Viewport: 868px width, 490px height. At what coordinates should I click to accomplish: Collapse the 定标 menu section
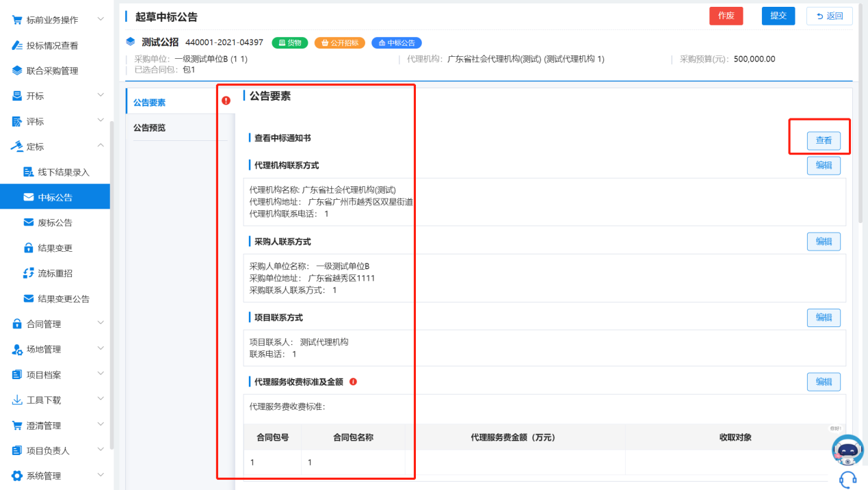tap(101, 146)
